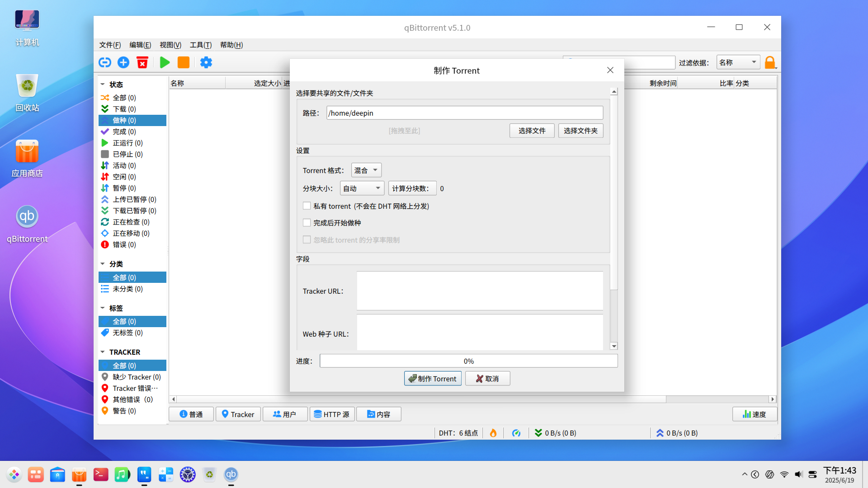Open preferences with the blue gear icon
868x488 pixels.
(x=206, y=62)
